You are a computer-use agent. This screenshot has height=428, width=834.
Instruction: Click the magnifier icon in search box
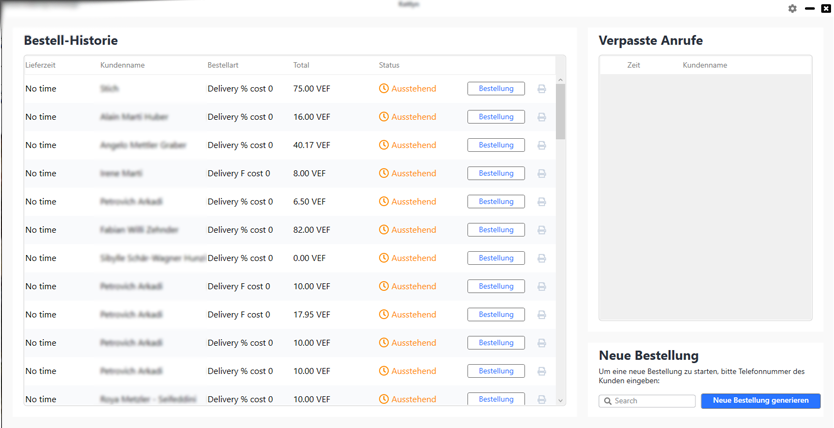608,401
